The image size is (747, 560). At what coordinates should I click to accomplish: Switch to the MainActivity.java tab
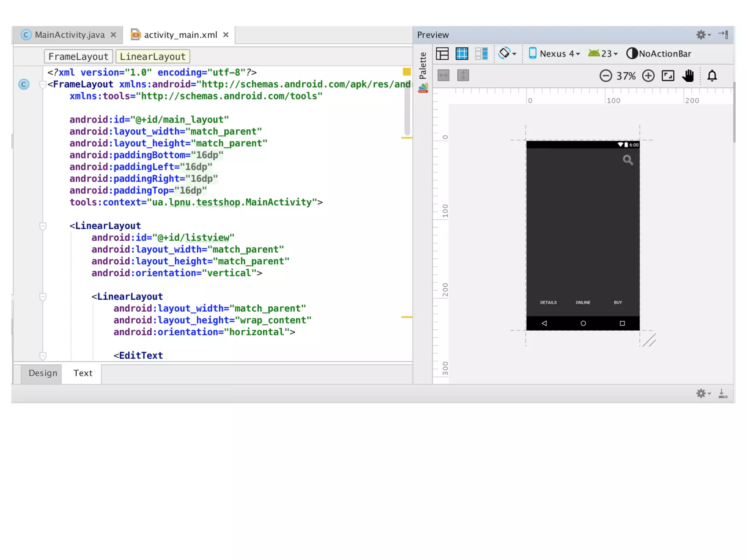coord(69,35)
